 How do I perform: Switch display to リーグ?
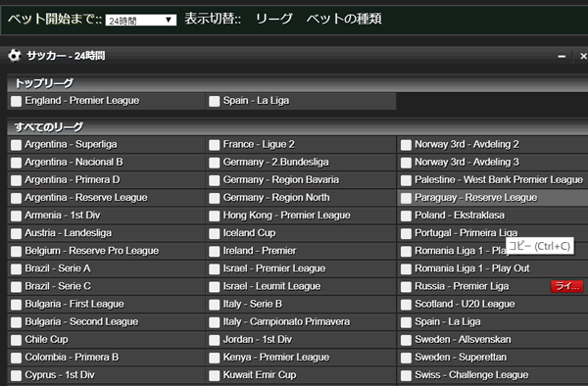coord(273,19)
